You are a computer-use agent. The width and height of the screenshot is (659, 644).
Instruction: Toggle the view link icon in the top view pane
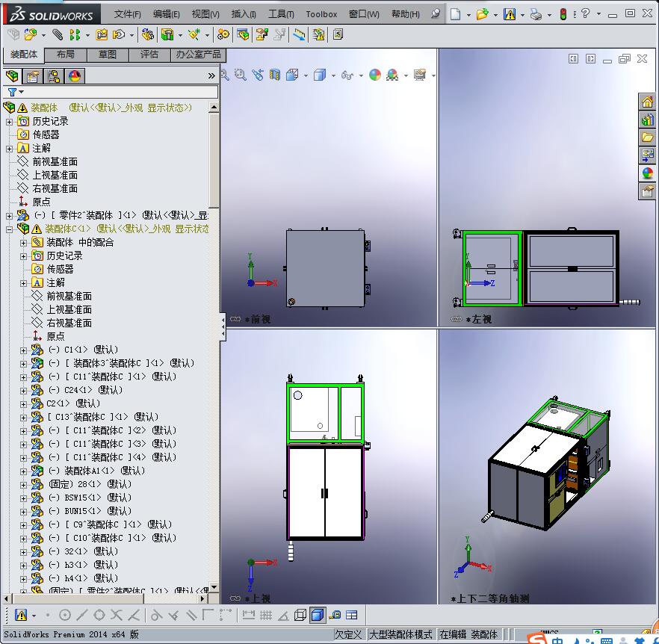[x=235, y=598]
